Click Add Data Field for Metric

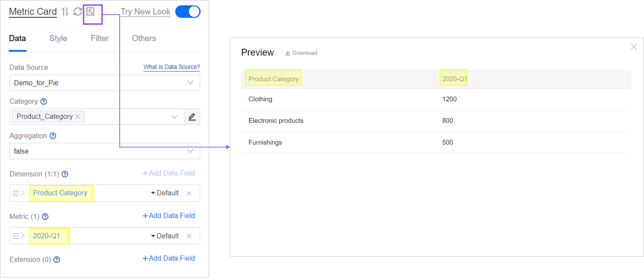point(169,216)
